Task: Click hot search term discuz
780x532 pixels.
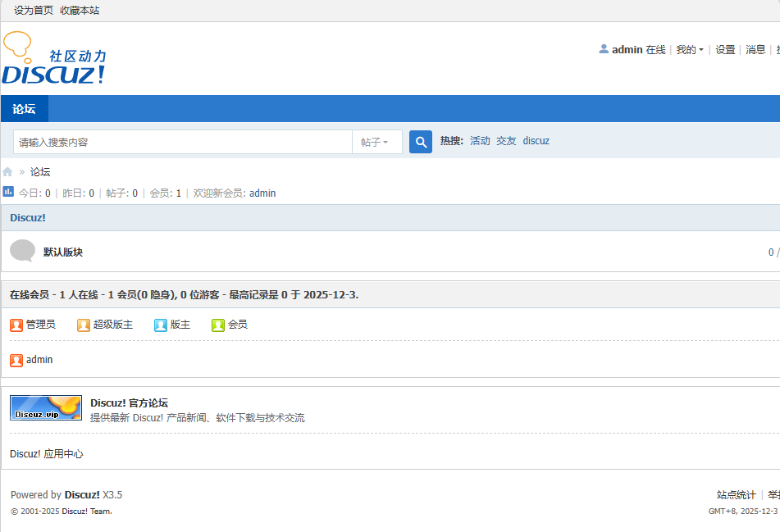Action: (x=536, y=141)
